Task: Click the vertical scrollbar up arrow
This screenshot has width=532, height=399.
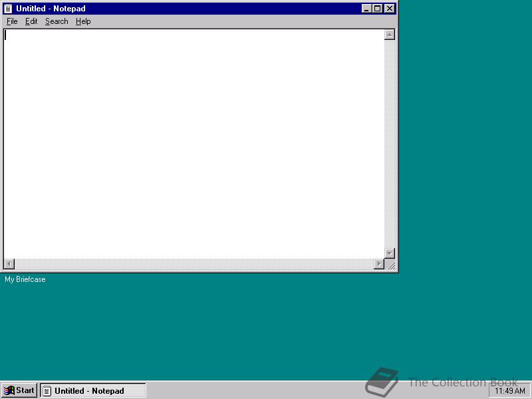Action: pos(390,35)
